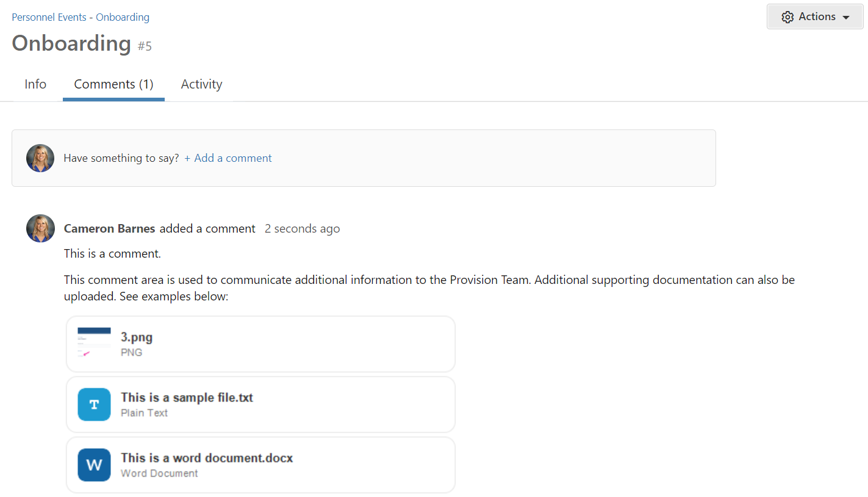Open the Info tab
This screenshot has height=497, width=868.
point(35,84)
